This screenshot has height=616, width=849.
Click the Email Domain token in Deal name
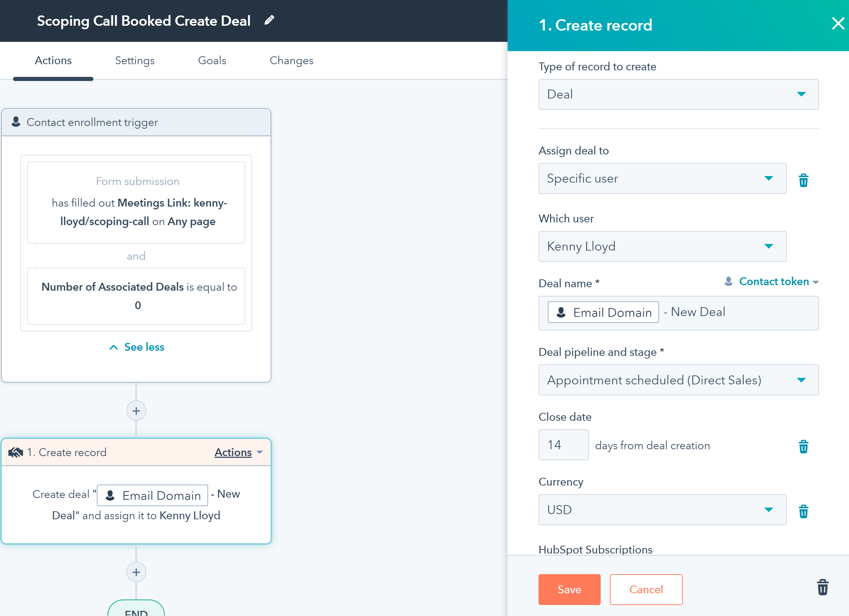tap(603, 312)
